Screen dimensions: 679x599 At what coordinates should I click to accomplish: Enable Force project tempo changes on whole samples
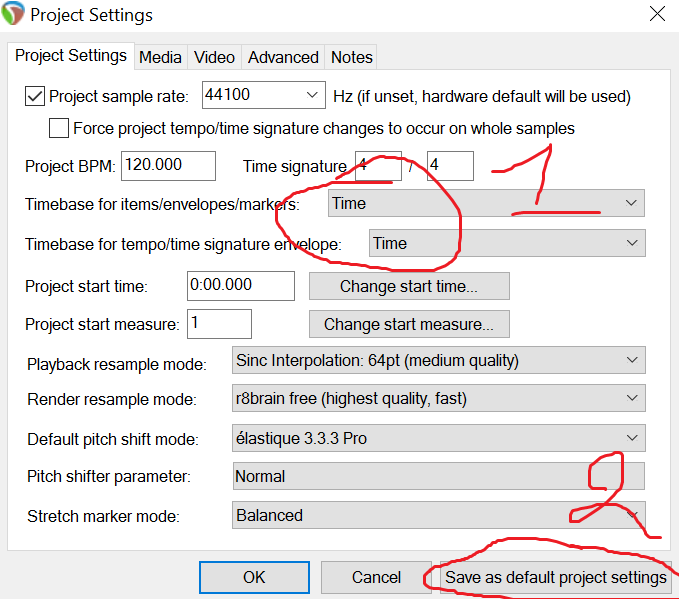pyautogui.click(x=59, y=129)
